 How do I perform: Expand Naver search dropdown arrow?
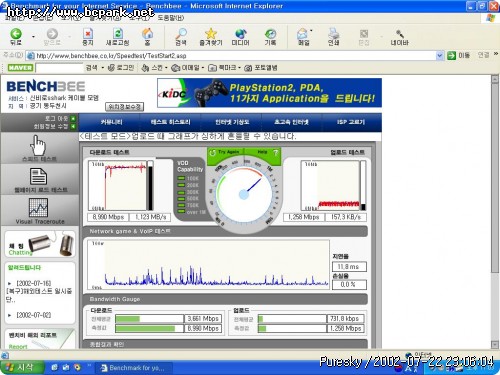(103, 68)
